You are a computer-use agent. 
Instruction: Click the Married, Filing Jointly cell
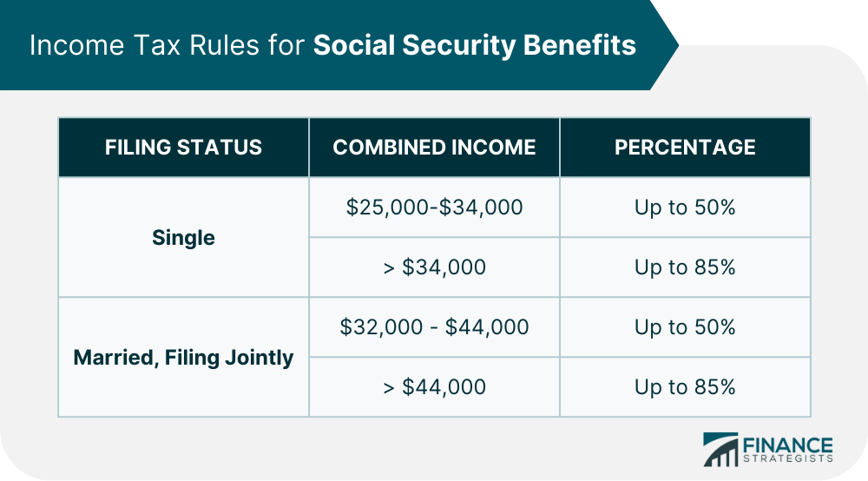click(x=183, y=357)
